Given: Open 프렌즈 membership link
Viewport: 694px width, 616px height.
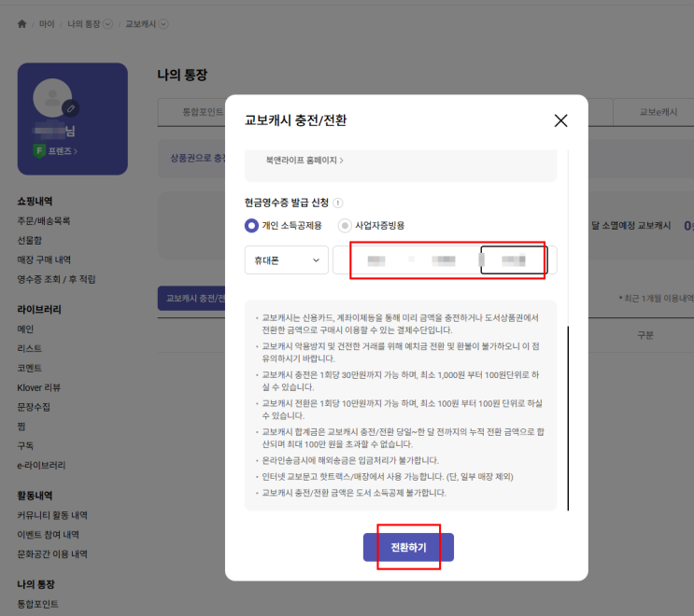Looking at the screenshot, I should (63, 151).
